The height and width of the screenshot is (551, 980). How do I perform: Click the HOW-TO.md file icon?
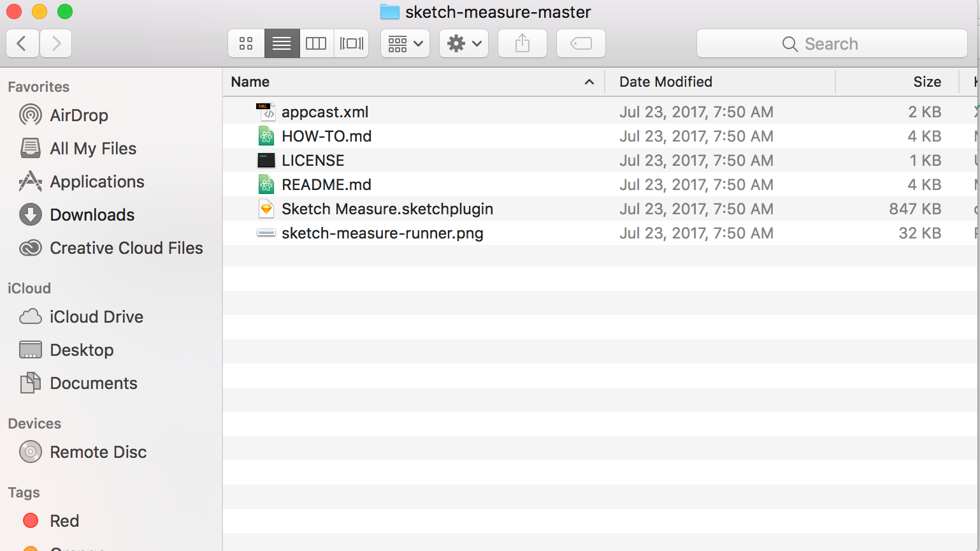266,136
